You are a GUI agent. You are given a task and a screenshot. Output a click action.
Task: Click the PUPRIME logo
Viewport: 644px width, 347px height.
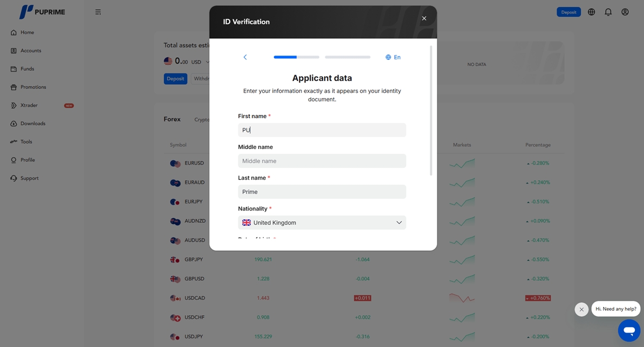point(42,12)
